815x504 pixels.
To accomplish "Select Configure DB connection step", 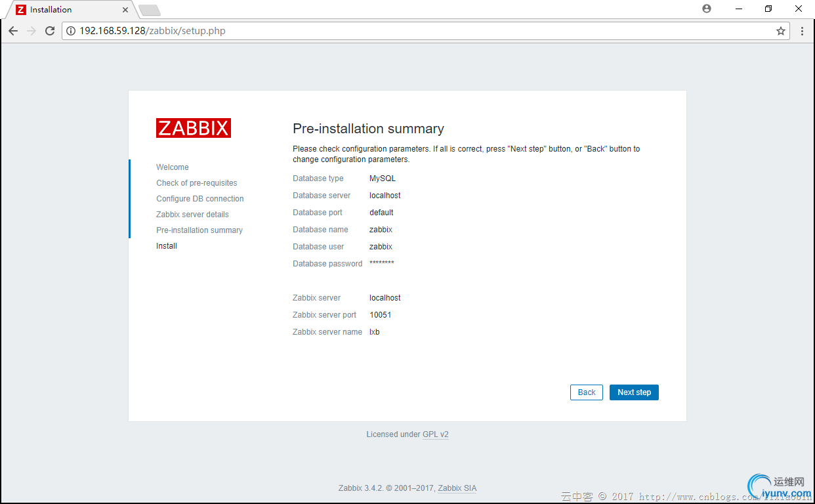I will click(x=200, y=199).
